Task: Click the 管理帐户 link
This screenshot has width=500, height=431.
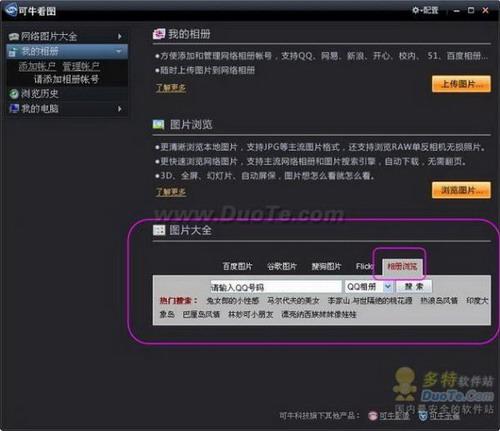Action: point(81,67)
